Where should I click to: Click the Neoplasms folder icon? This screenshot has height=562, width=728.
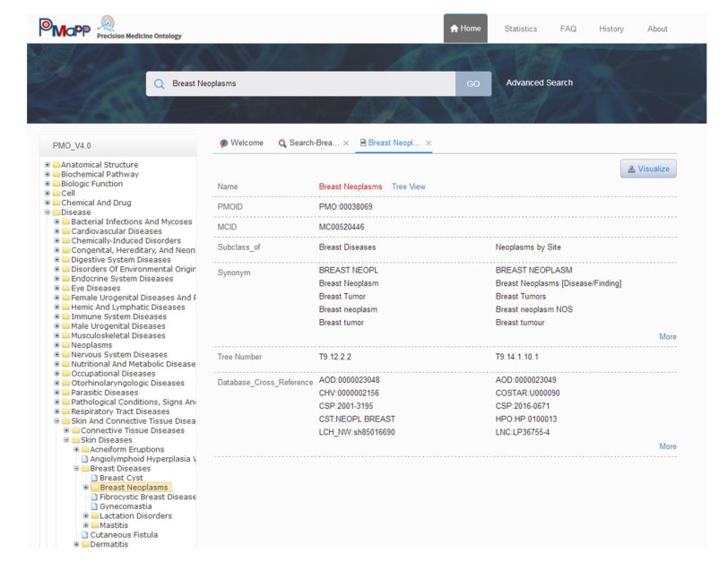pyautogui.click(x=65, y=345)
